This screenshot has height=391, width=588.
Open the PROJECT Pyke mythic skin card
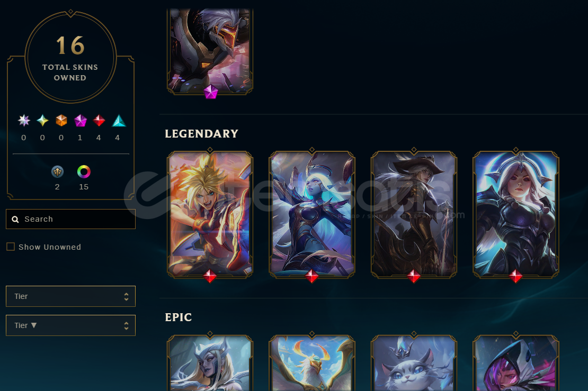coord(210,51)
